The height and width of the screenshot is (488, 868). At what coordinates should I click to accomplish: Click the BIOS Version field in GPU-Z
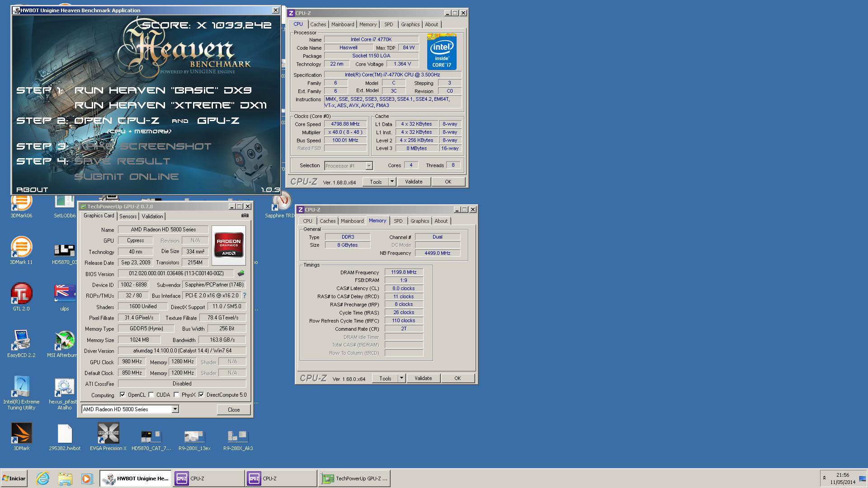click(x=176, y=273)
